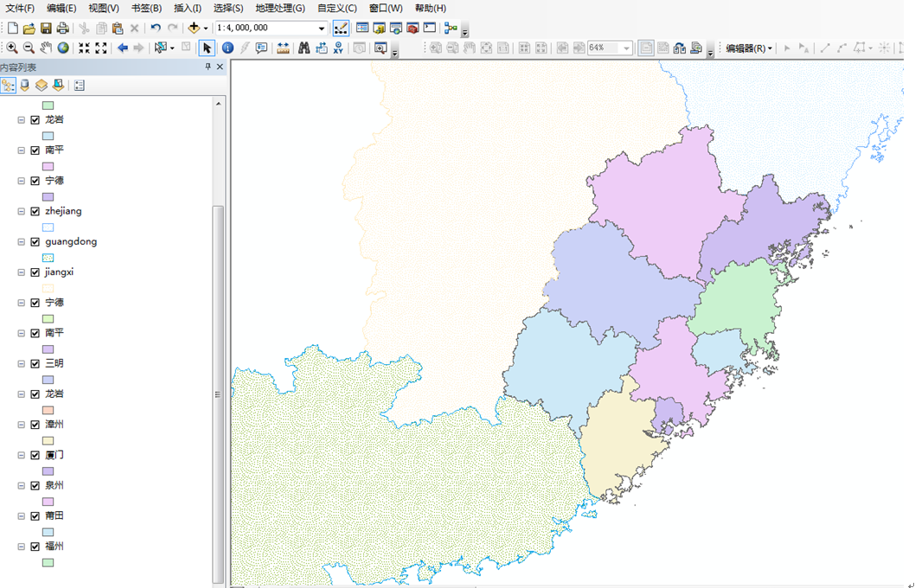Open the Catalog window icon
The height and width of the screenshot is (588, 915).
tap(379, 28)
